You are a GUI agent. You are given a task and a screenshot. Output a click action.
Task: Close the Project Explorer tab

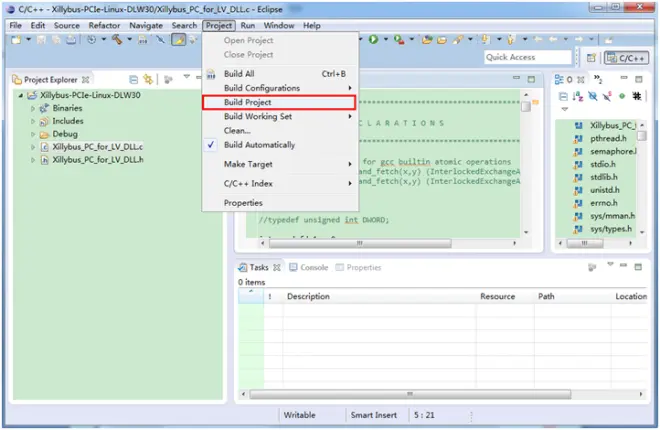[85, 80]
